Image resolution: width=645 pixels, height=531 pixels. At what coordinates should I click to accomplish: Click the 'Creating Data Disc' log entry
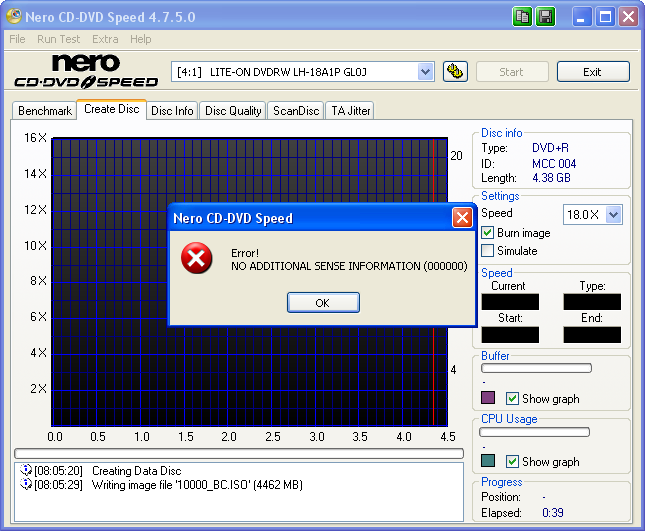[x=137, y=471]
